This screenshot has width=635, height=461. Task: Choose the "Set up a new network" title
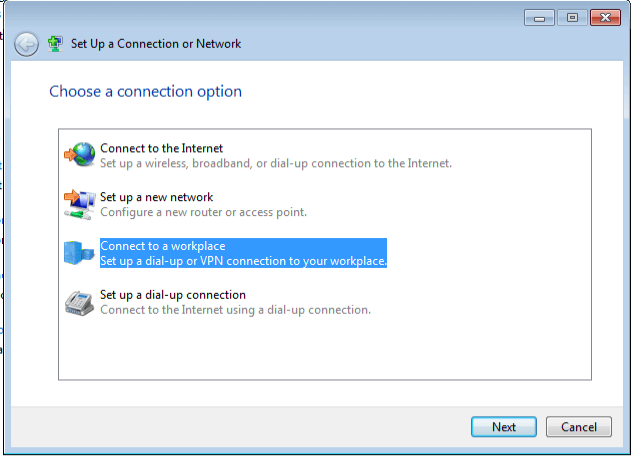click(x=156, y=197)
